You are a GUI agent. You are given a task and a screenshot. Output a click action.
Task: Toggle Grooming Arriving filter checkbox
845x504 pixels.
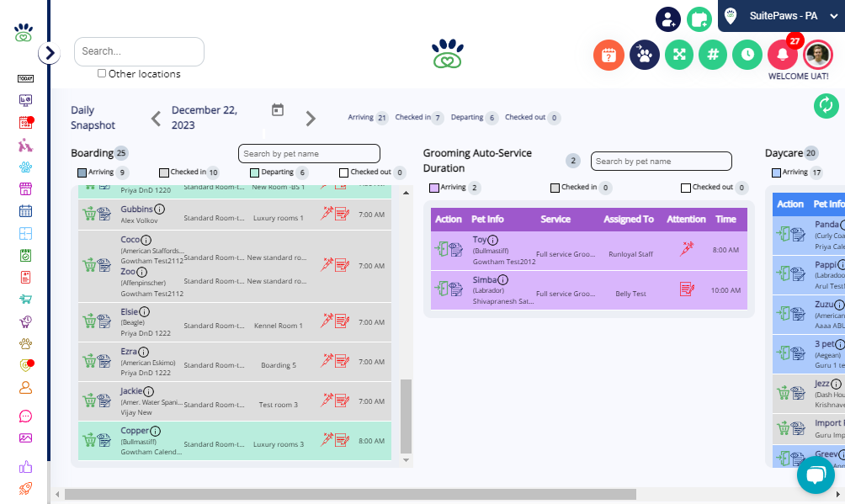[x=433, y=188]
